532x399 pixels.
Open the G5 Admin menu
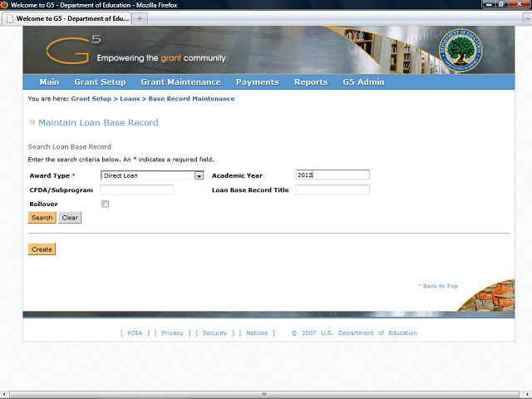pyautogui.click(x=364, y=82)
